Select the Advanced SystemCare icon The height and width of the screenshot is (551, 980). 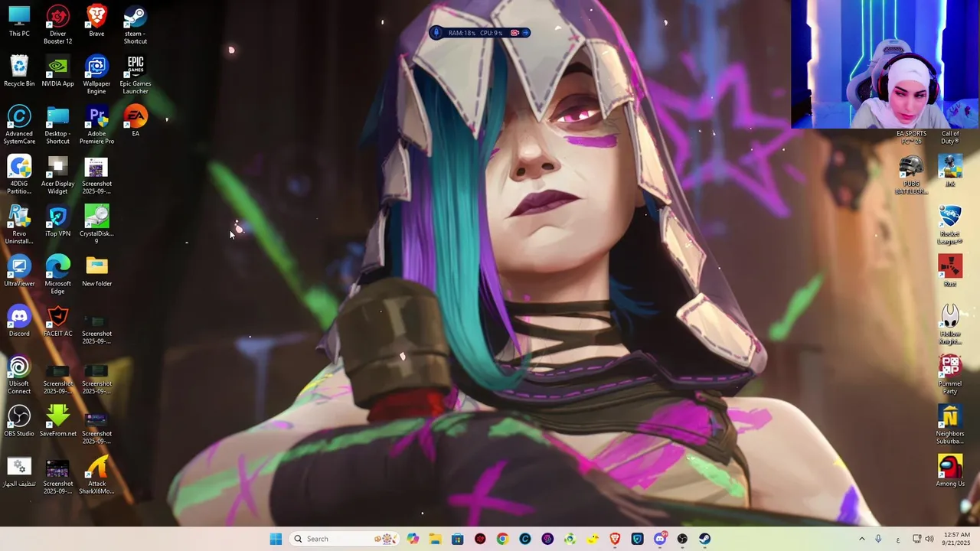coord(19,125)
